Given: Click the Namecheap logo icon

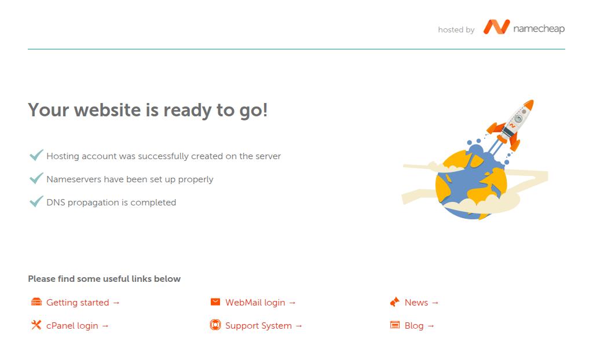Looking at the screenshot, I should click(496, 27).
